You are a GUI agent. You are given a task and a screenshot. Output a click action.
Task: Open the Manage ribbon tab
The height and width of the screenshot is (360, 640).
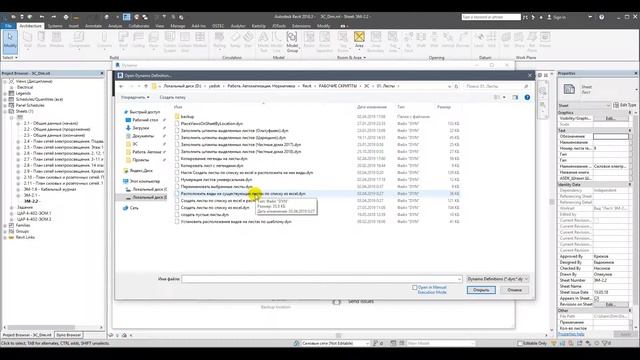point(178,26)
